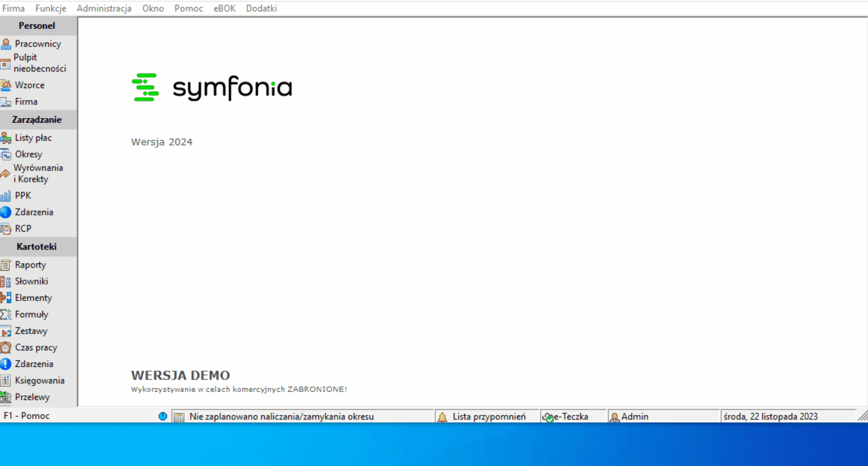
Task: Open the Firma menu
Action: pyautogui.click(x=14, y=9)
